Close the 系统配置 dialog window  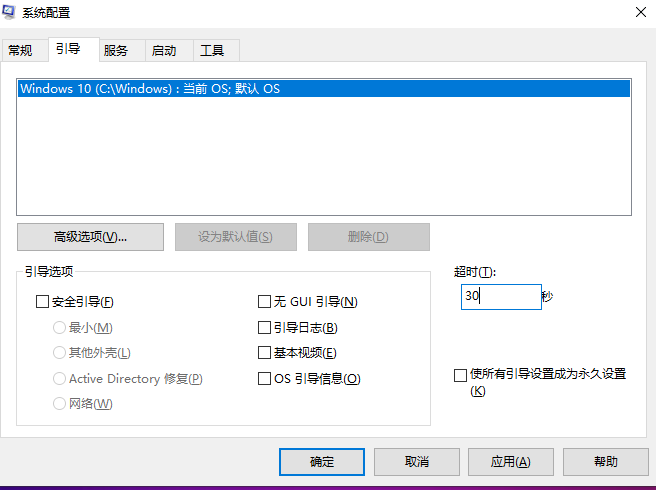pyautogui.click(x=641, y=12)
